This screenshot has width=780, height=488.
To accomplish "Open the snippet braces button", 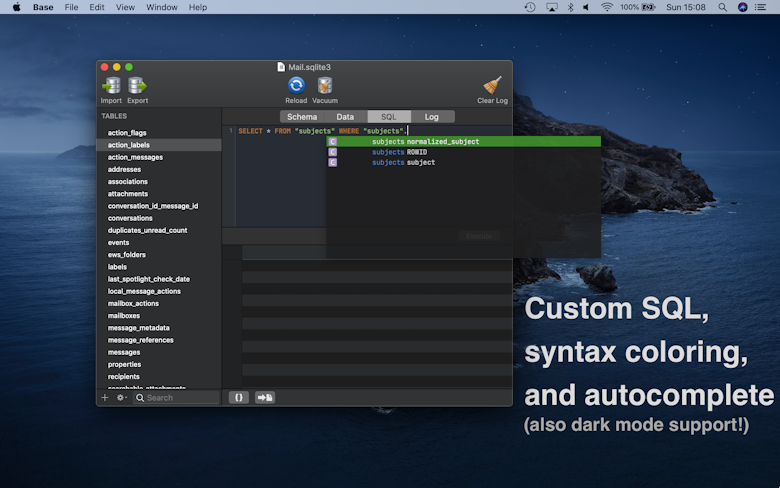I will [239, 397].
